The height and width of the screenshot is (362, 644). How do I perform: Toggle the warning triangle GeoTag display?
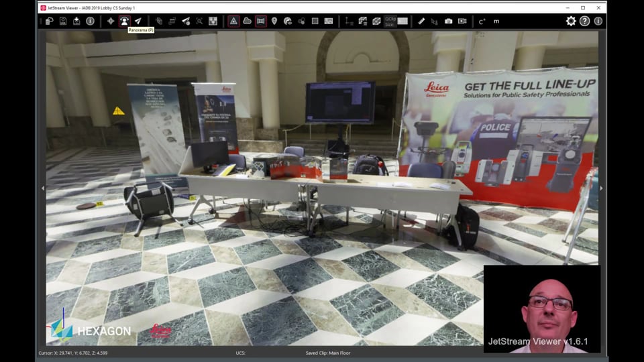coord(233,21)
